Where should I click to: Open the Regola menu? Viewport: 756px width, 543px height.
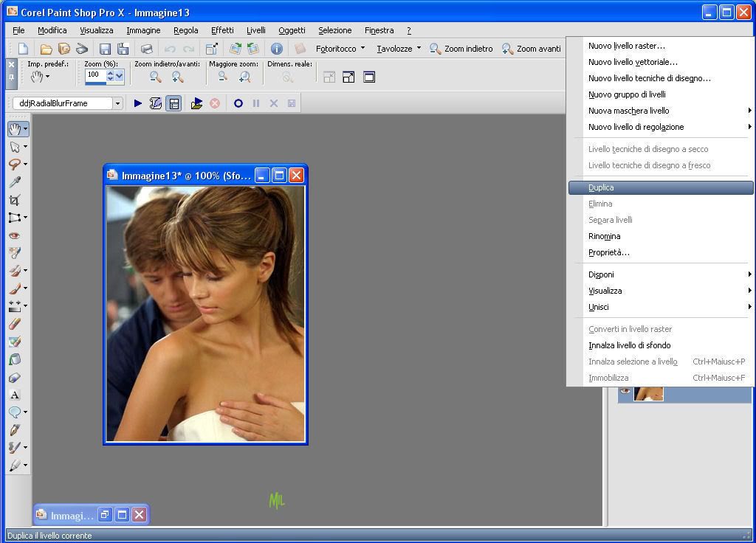[185, 30]
